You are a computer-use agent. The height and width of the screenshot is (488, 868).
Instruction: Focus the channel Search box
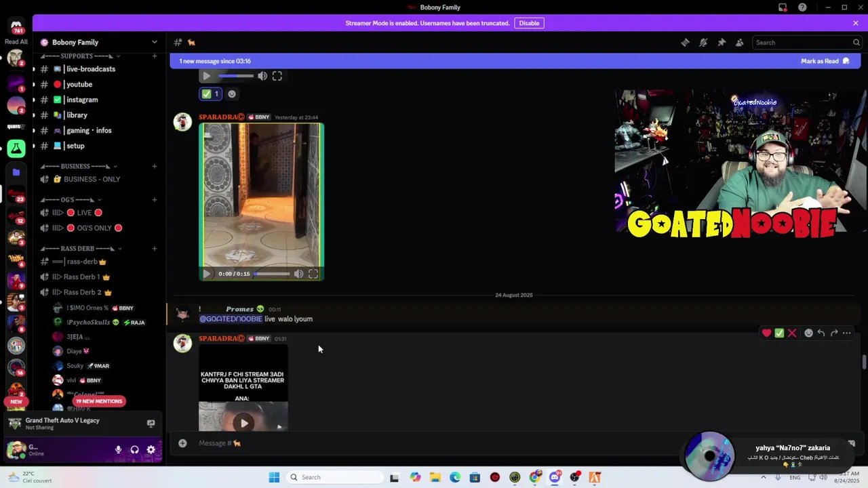[x=807, y=42]
